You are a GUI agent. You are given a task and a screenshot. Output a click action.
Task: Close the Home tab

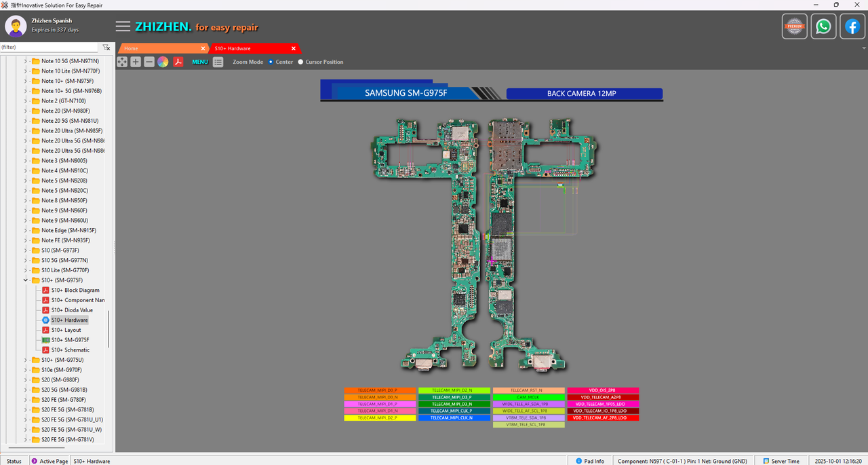(203, 48)
